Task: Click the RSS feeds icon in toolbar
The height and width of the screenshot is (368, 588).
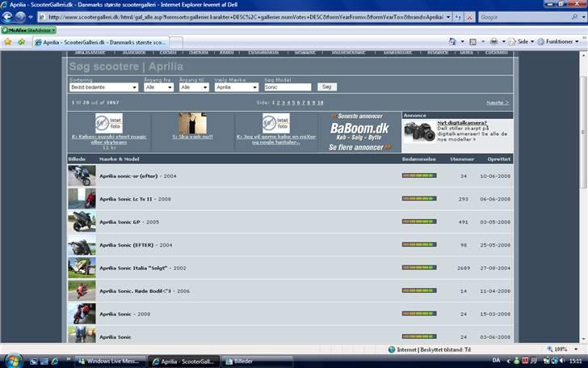Action: [x=472, y=41]
